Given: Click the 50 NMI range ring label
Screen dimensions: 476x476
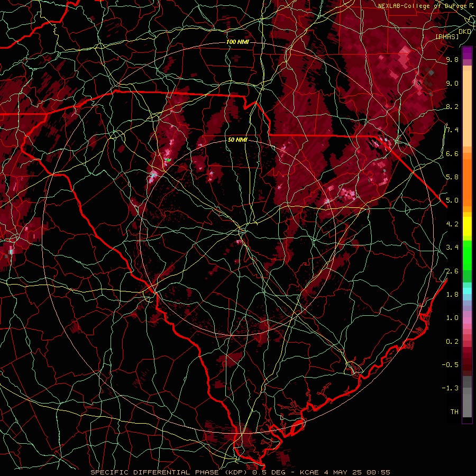Looking at the screenshot, I should click(x=237, y=140).
